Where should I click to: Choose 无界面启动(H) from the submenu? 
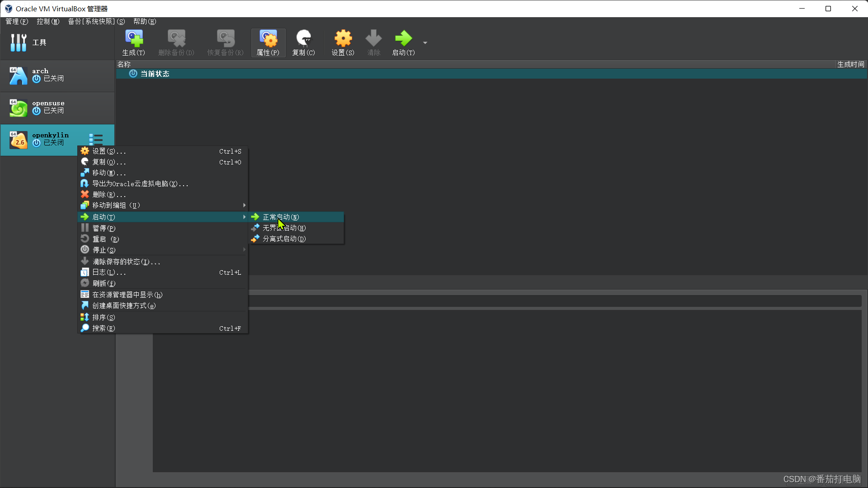(297, 228)
